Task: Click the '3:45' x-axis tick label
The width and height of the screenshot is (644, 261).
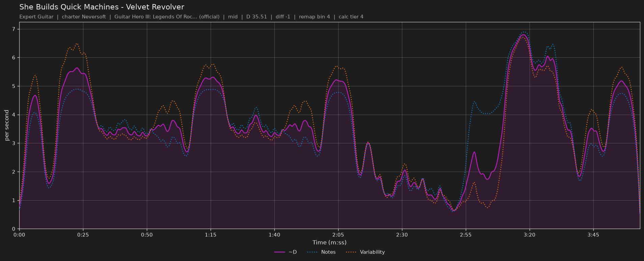Action: click(593, 235)
